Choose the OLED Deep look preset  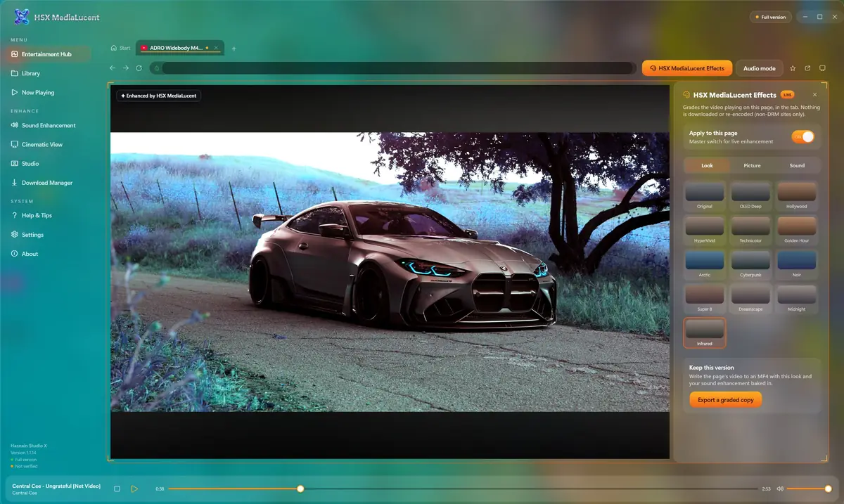[750, 195]
